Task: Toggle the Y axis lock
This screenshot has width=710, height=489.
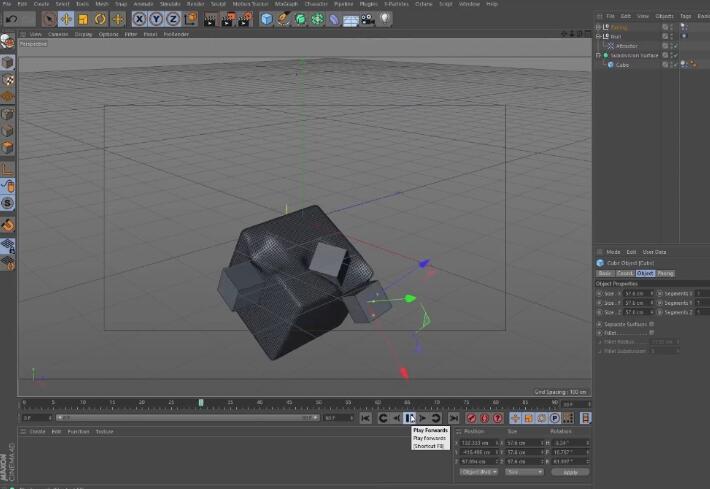Action: [156, 19]
